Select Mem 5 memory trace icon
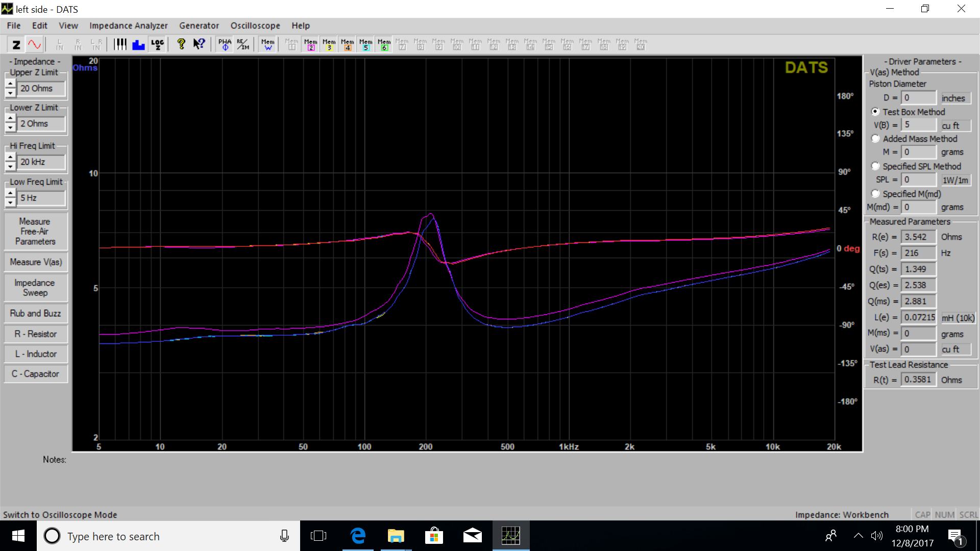 click(x=366, y=44)
